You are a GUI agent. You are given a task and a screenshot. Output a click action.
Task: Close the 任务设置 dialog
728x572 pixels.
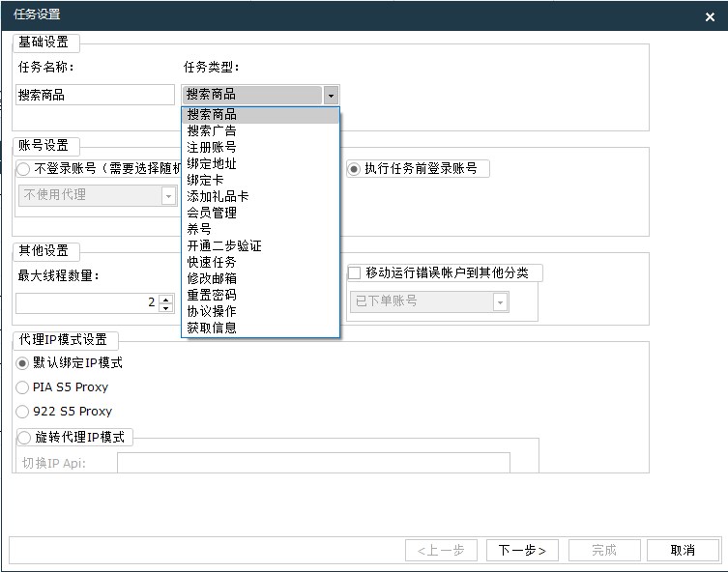tap(710, 17)
